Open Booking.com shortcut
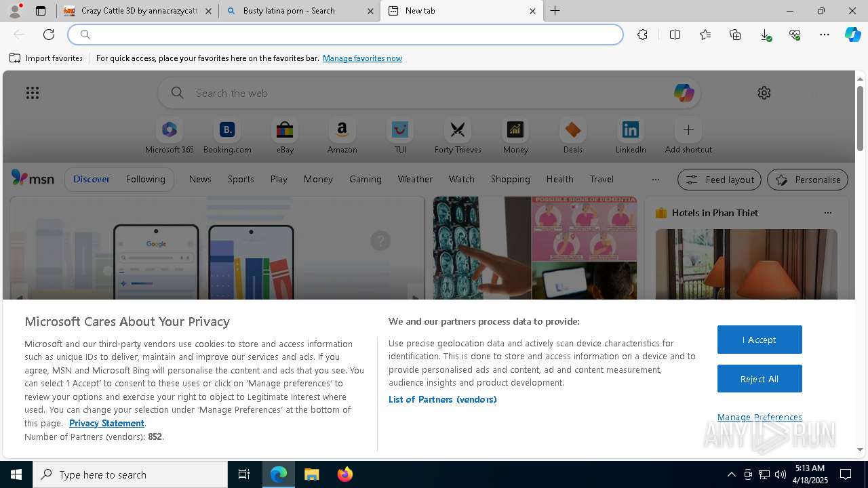The image size is (868, 488). (227, 136)
